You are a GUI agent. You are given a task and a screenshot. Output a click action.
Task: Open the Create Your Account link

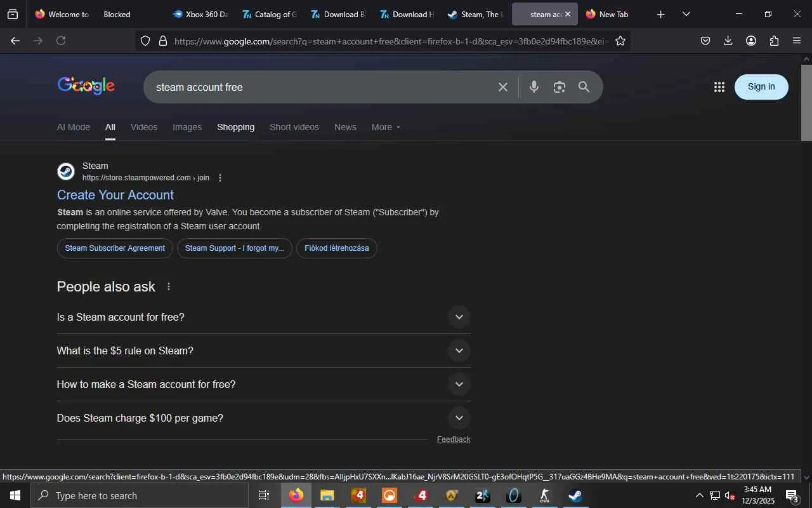click(x=115, y=195)
